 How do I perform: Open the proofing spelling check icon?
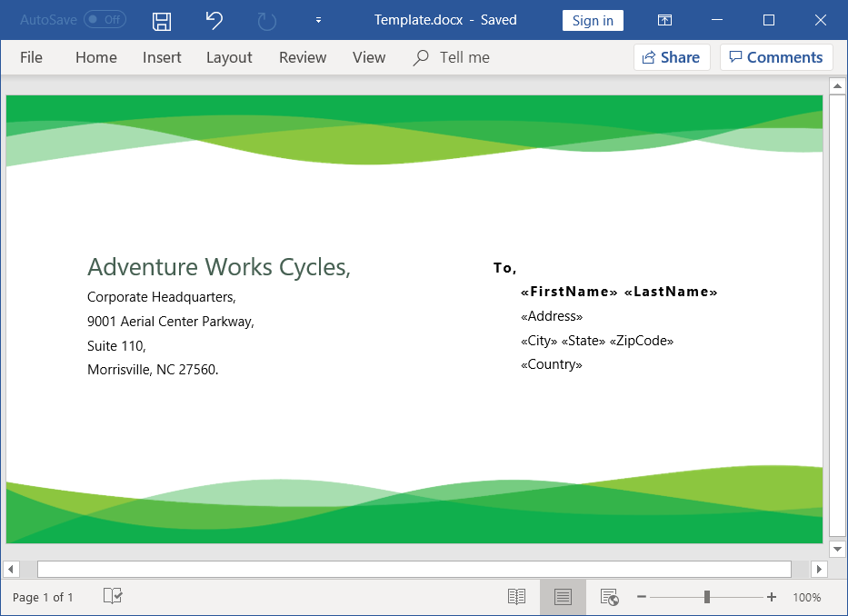tap(113, 596)
